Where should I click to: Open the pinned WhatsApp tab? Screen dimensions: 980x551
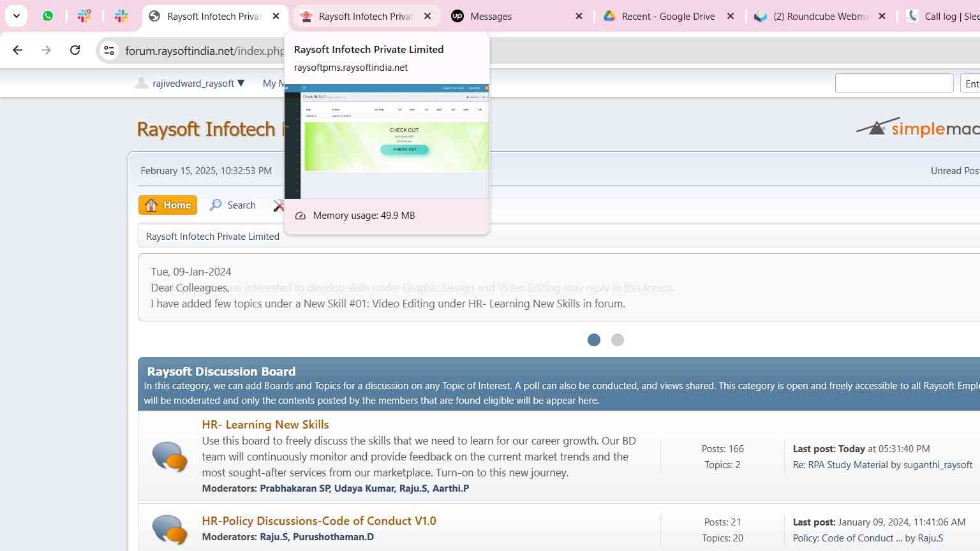pos(48,16)
